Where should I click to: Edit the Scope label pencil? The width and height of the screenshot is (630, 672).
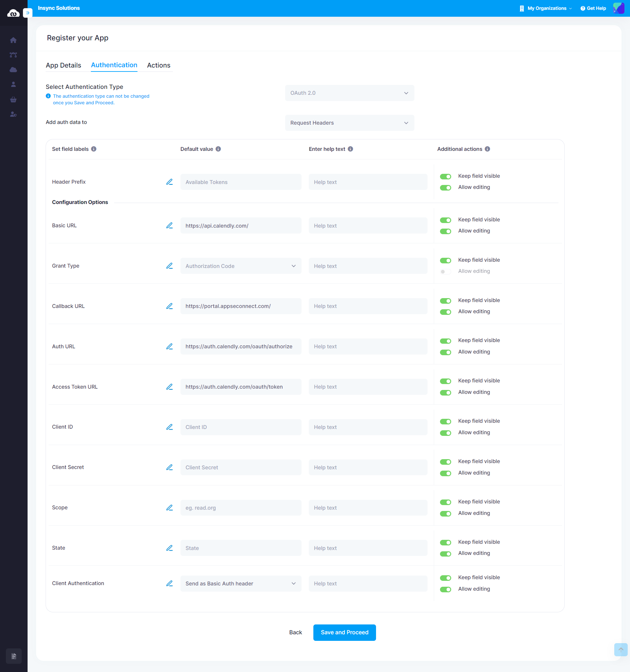(169, 508)
